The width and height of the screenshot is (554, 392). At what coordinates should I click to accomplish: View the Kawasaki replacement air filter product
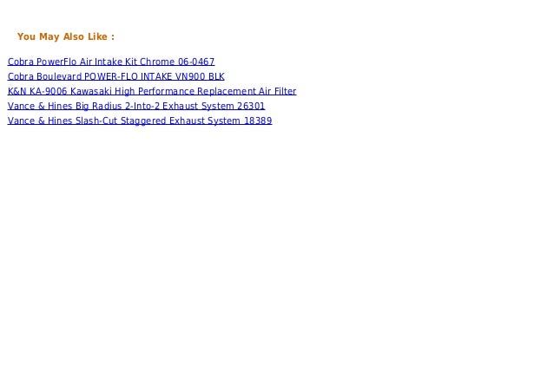pos(152,91)
